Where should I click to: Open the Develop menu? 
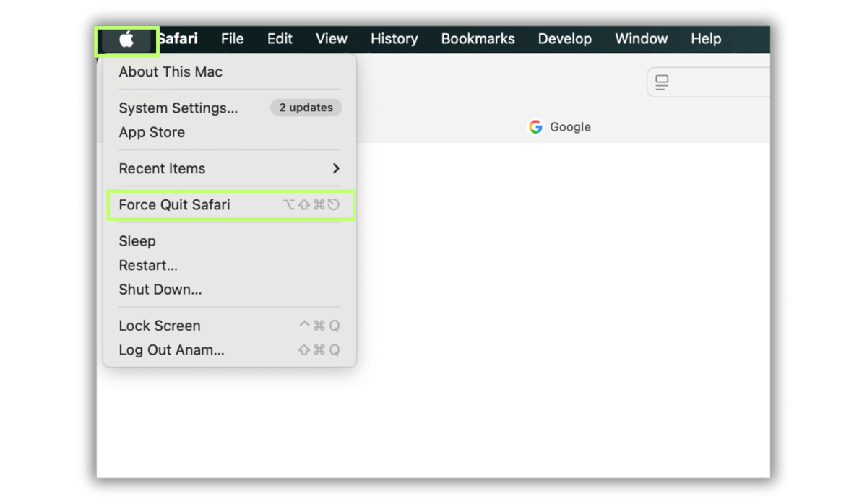[x=565, y=39]
